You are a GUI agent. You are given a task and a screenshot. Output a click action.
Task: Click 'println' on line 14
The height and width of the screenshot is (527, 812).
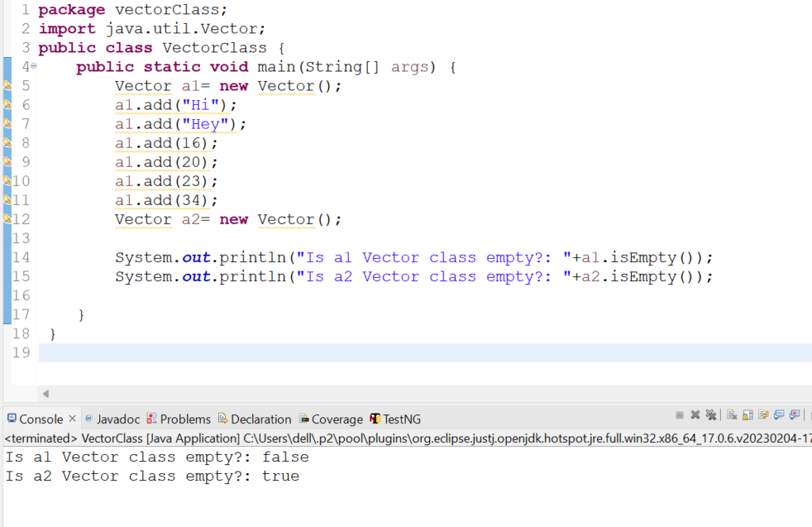[252, 257]
